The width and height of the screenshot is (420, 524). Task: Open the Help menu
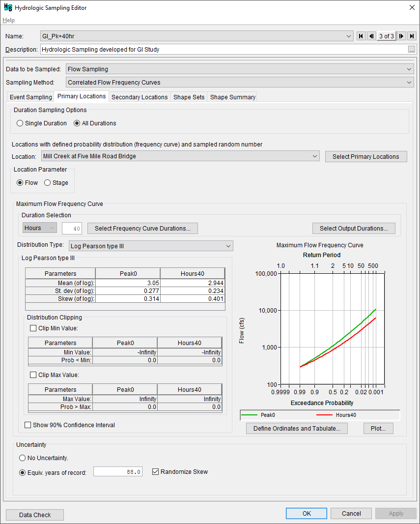click(x=9, y=20)
